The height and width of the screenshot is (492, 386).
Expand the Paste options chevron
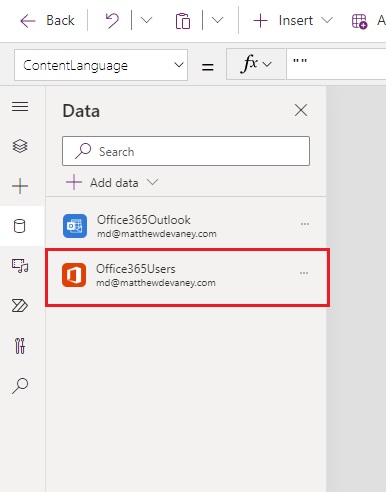point(217,20)
